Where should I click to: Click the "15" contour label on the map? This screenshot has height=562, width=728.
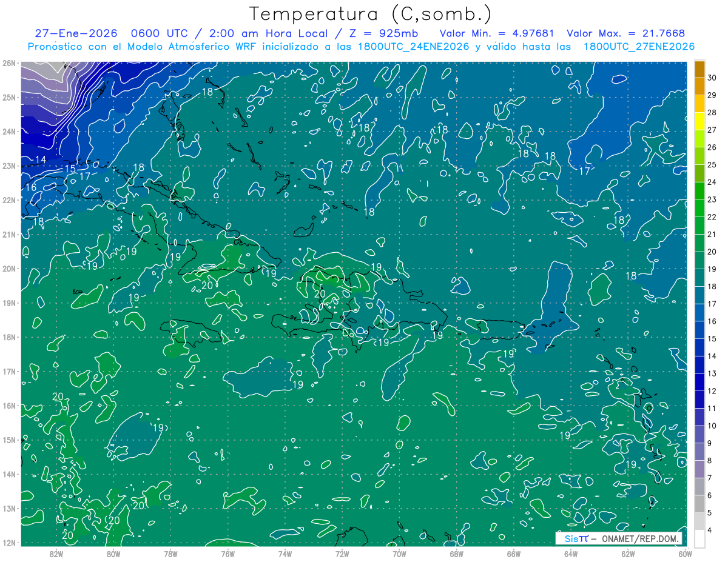click(x=70, y=169)
